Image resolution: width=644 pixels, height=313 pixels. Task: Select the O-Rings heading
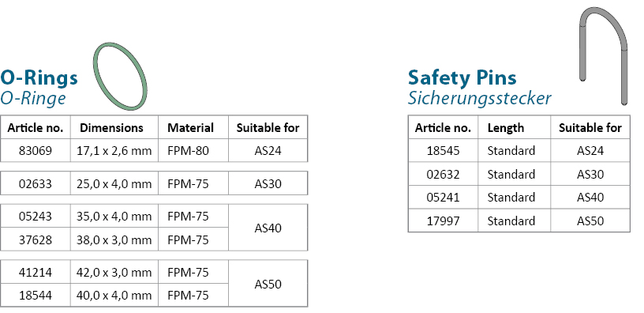pyautogui.click(x=39, y=77)
